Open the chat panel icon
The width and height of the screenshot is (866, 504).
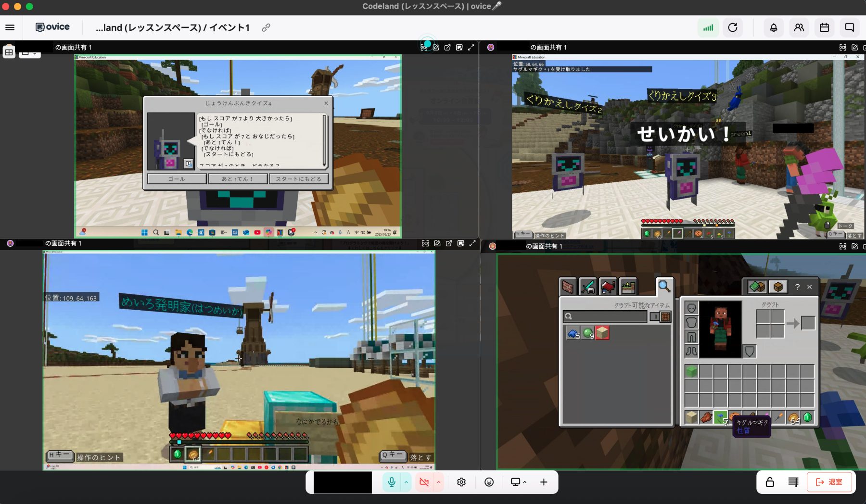(x=850, y=27)
